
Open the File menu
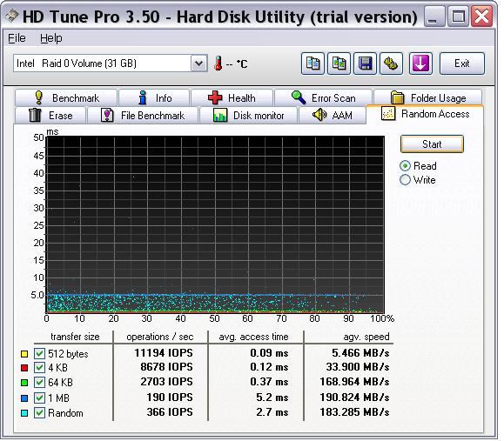point(17,38)
